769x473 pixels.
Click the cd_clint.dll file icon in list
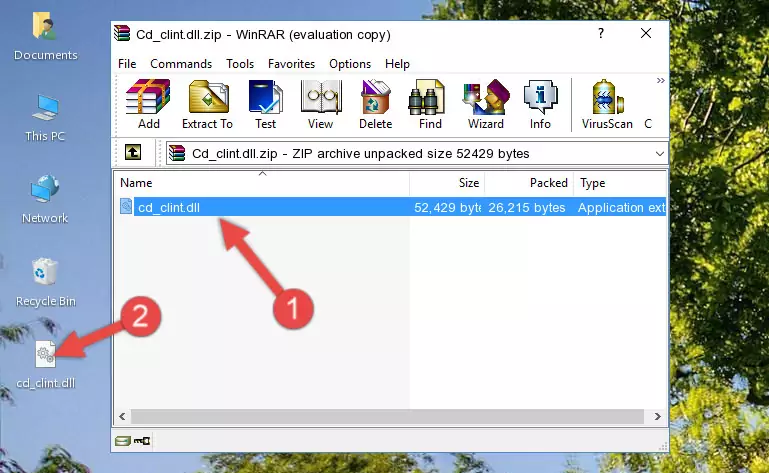click(126, 207)
